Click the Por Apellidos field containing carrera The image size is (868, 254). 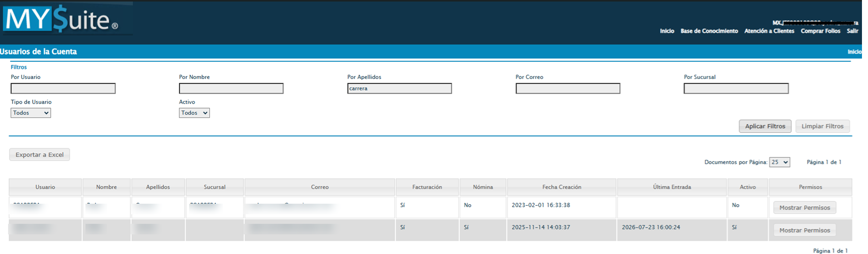pyautogui.click(x=399, y=89)
